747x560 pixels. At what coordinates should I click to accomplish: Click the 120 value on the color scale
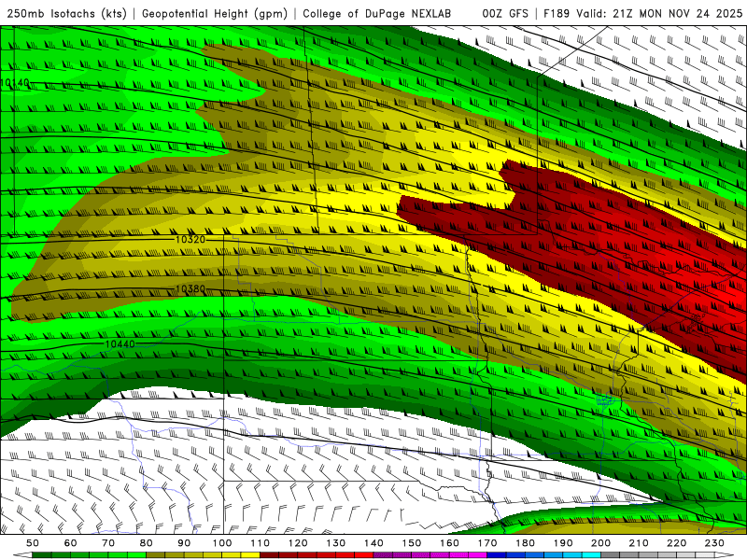point(298,543)
